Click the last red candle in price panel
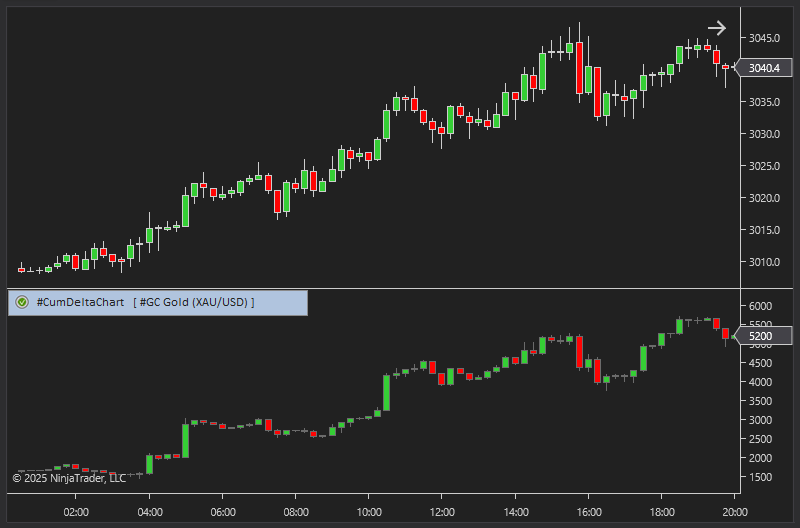Image resolution: width=800 pixels, height=528 pixels. [726, 67]
